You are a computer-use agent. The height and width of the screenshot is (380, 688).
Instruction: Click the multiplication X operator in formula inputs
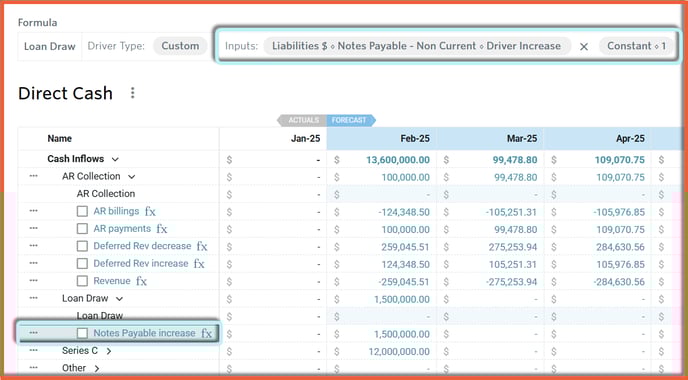point(584,47)
